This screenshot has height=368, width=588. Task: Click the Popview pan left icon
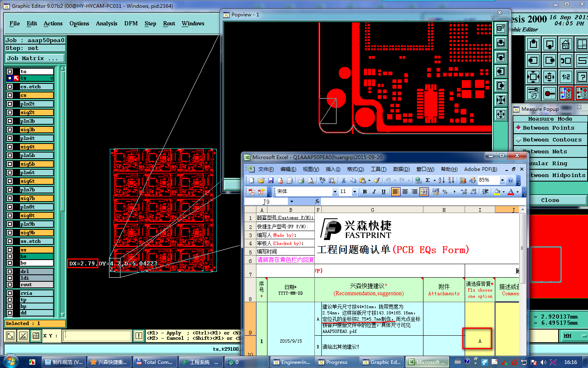(501, 71)
